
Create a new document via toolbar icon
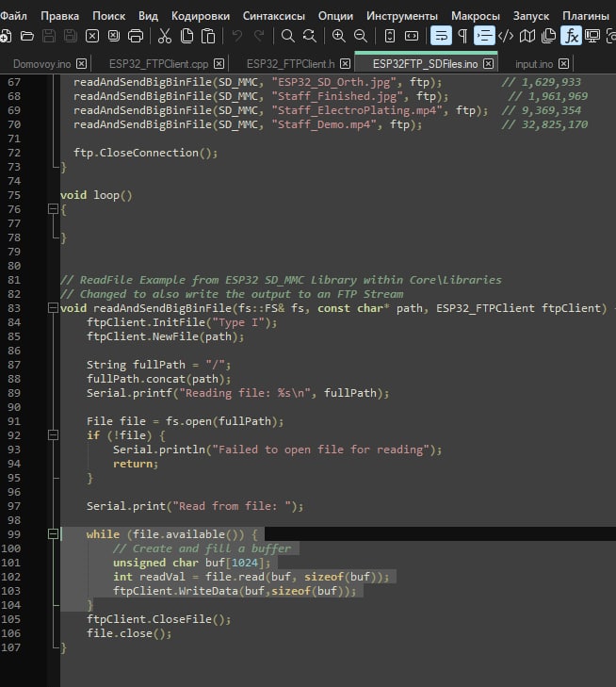[x=6, y=36]
